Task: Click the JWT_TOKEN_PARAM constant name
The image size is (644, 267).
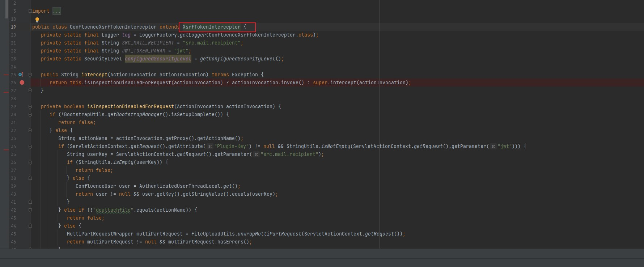Action: (x=144, y=51)
